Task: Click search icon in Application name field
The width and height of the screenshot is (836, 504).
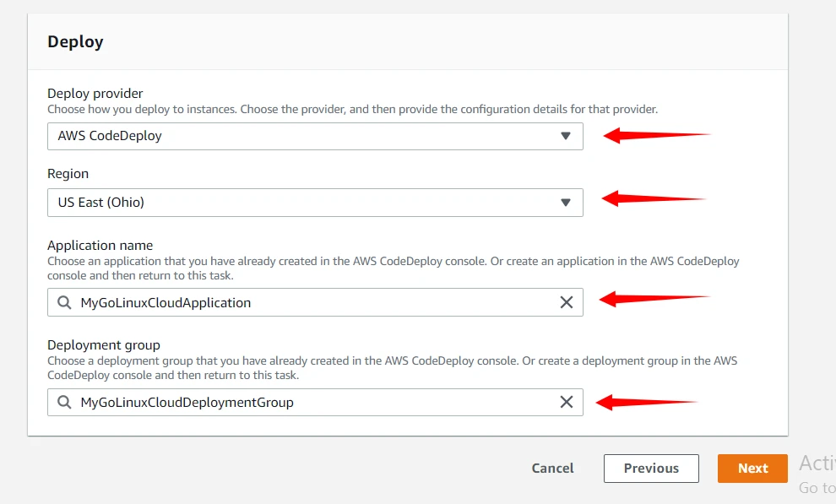Action: pos(64,302)
